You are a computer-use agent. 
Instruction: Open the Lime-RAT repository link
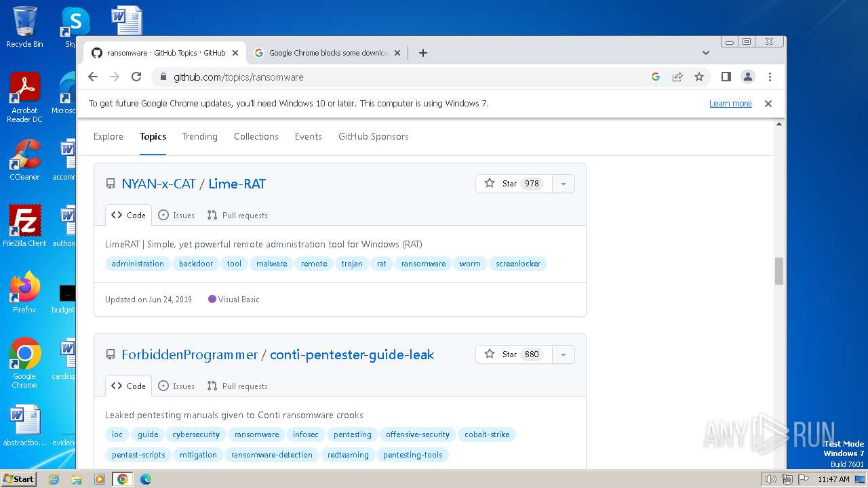pos(237,184)
